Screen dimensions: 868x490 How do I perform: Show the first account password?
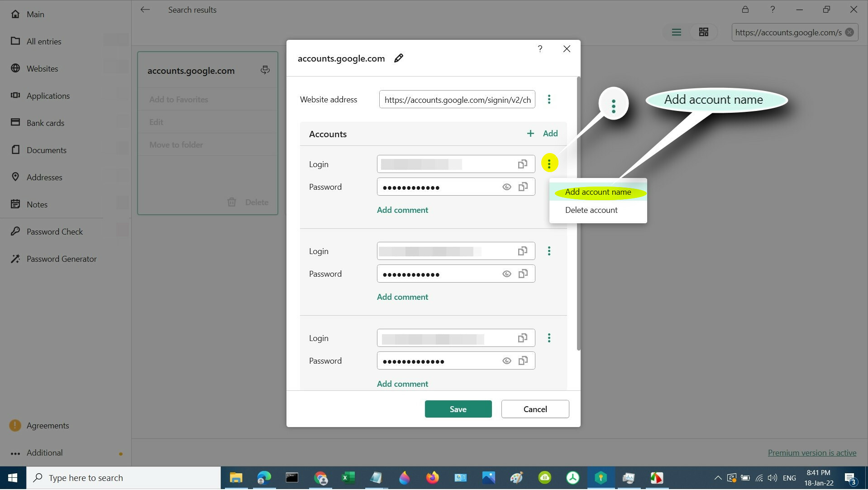(506, 187)
